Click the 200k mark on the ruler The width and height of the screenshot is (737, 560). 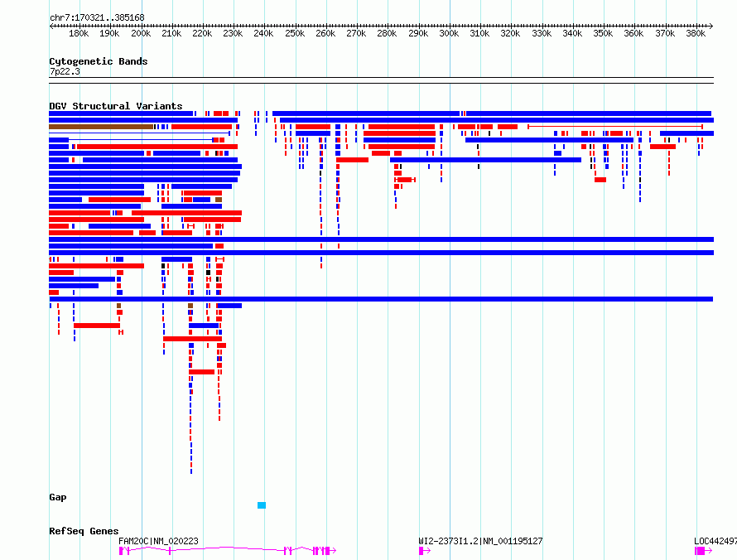point(141,33)
